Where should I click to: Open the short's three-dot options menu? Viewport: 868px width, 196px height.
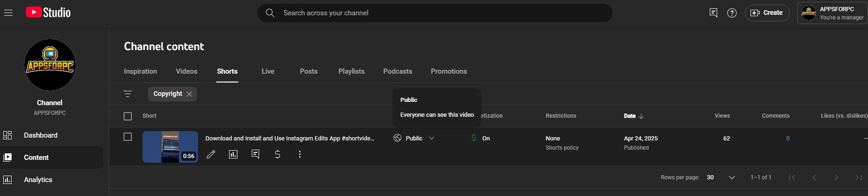click(x=300, y=154)
